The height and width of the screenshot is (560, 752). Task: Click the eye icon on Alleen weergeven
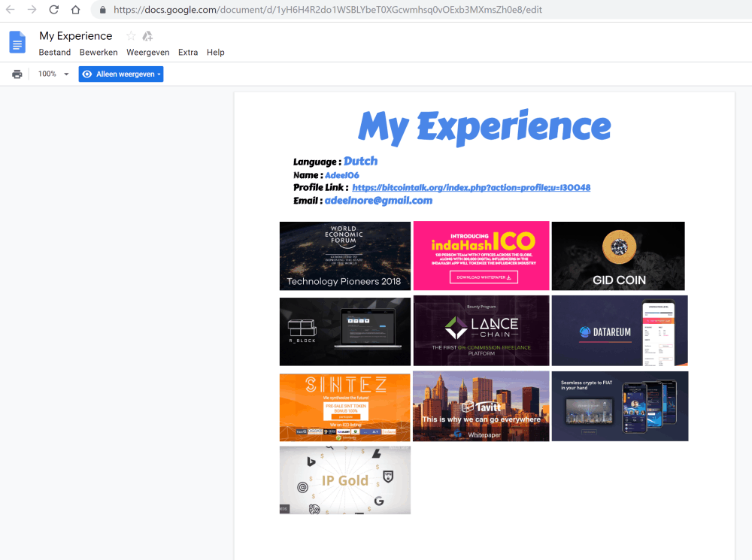[86, 74]
